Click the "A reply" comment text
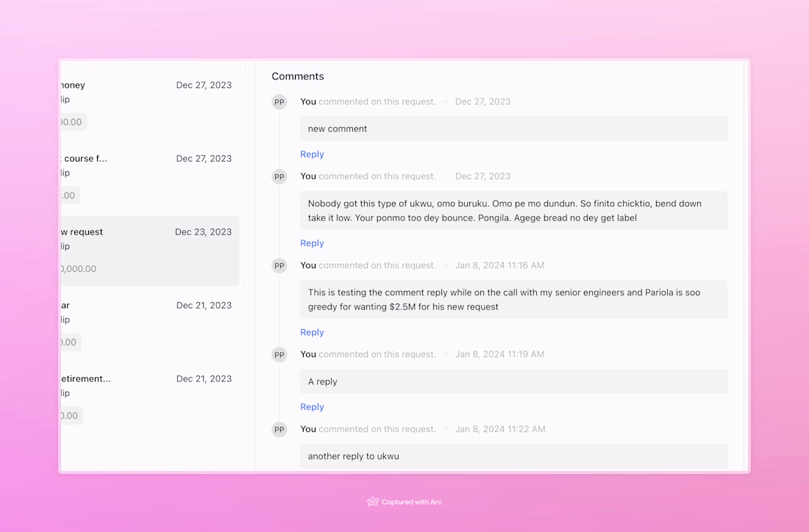Screen dimensions: 809x532 (x=322, y=382)
